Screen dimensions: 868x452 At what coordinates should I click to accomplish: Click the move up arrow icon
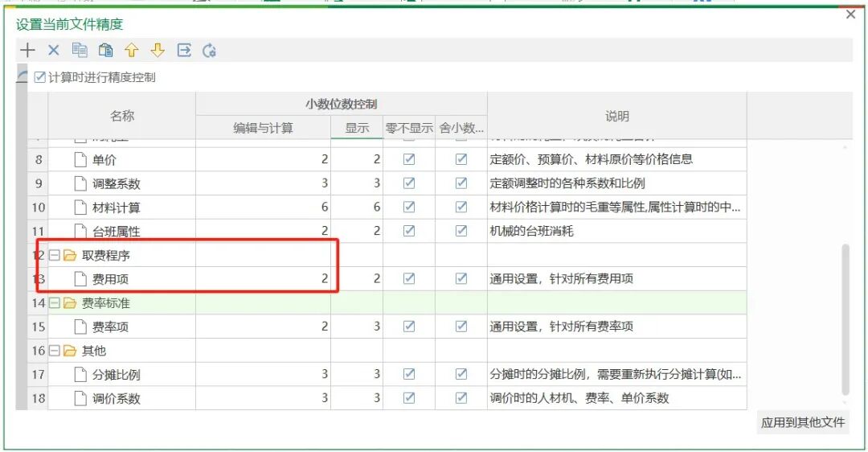tap(132, 51)
